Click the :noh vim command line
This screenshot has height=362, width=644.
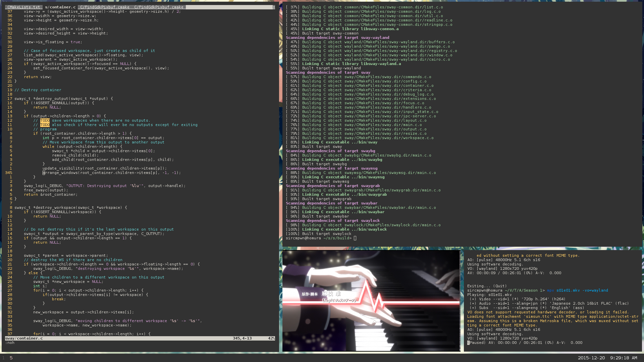pos(10,343)
